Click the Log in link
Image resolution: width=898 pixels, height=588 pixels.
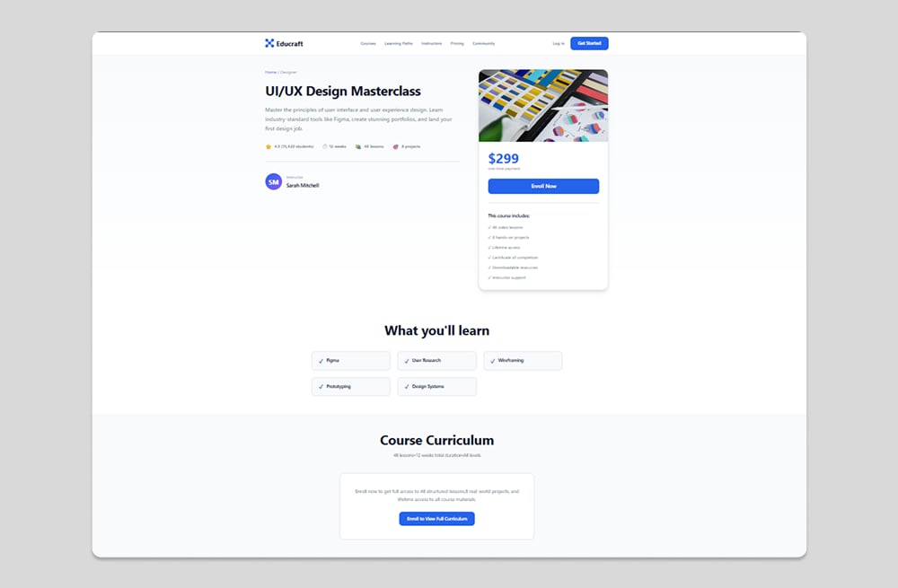click(x=559, y=43)
